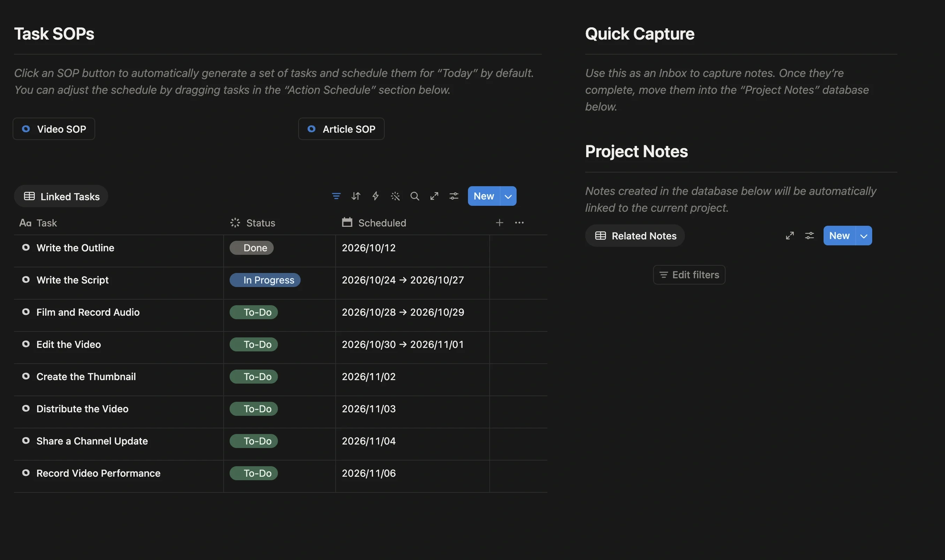This screenshot has height=560, width=945.
Task: Open the Record Video Performance task
Action: (98, 473)
